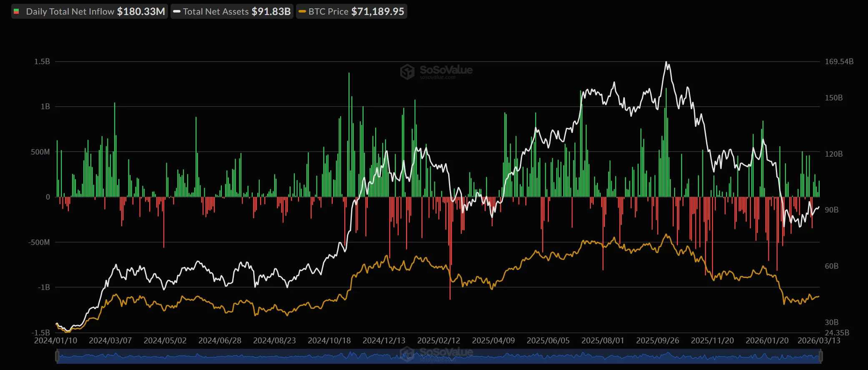Click the middle of the blue range slider track
868x370 pixels.
439,357
